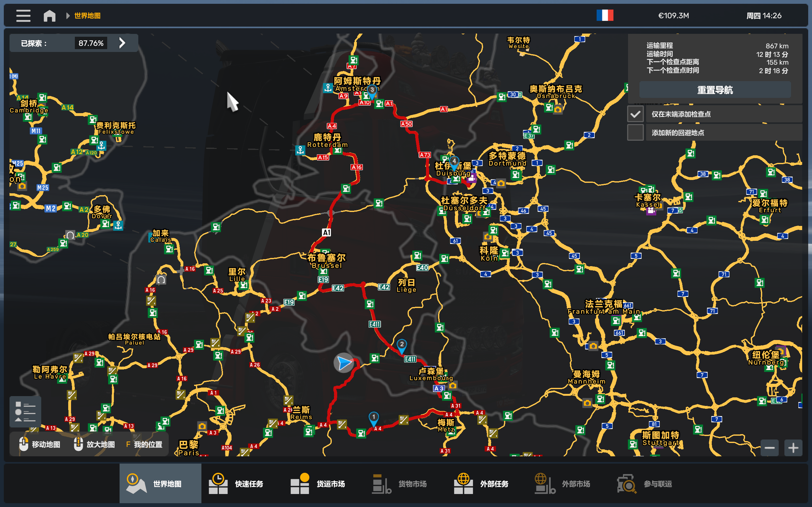Click the 87.76% explored value field
This screenshot has height=507, width=812.
91,43
